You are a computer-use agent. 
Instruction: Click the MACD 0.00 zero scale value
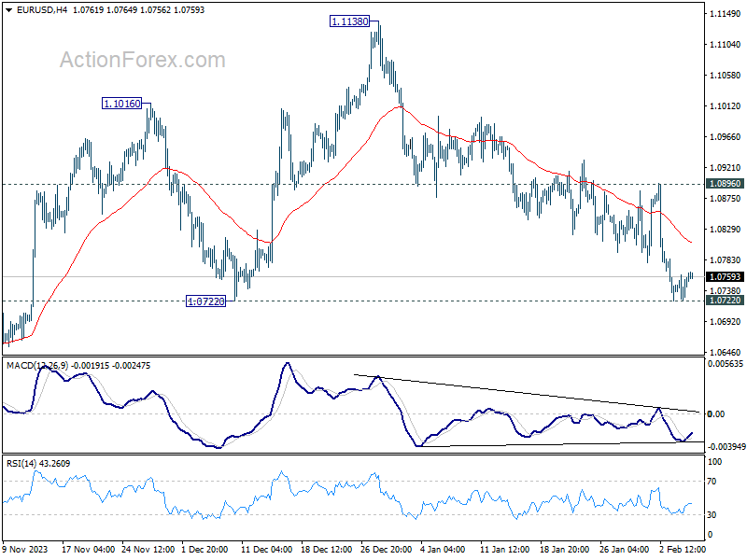[x=716, y=414]
